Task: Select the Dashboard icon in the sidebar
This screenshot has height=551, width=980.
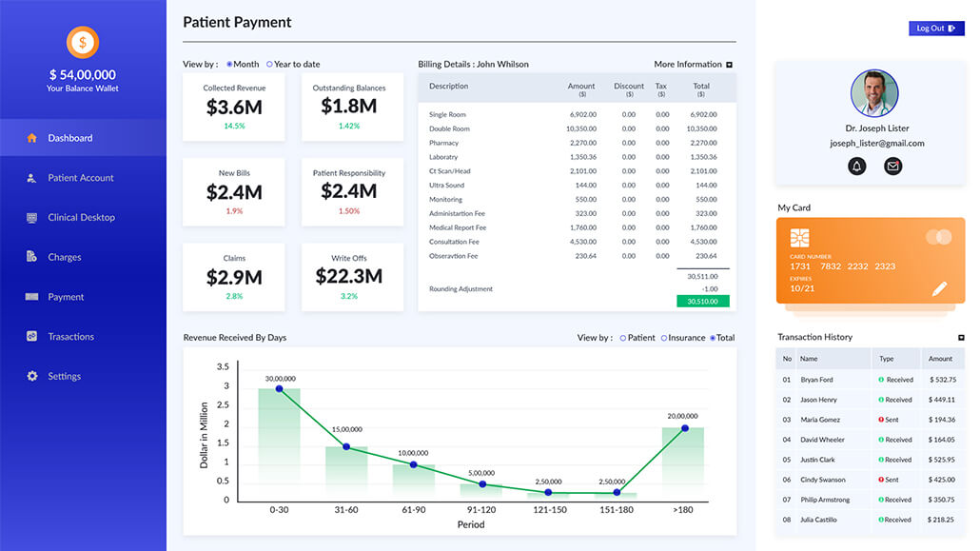Action: pos(31,136)
